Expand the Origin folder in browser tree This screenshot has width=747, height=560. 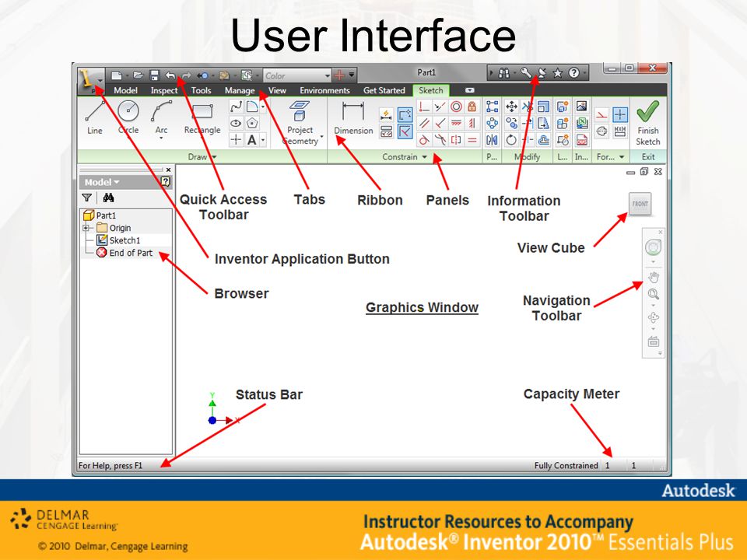(86, 228)
